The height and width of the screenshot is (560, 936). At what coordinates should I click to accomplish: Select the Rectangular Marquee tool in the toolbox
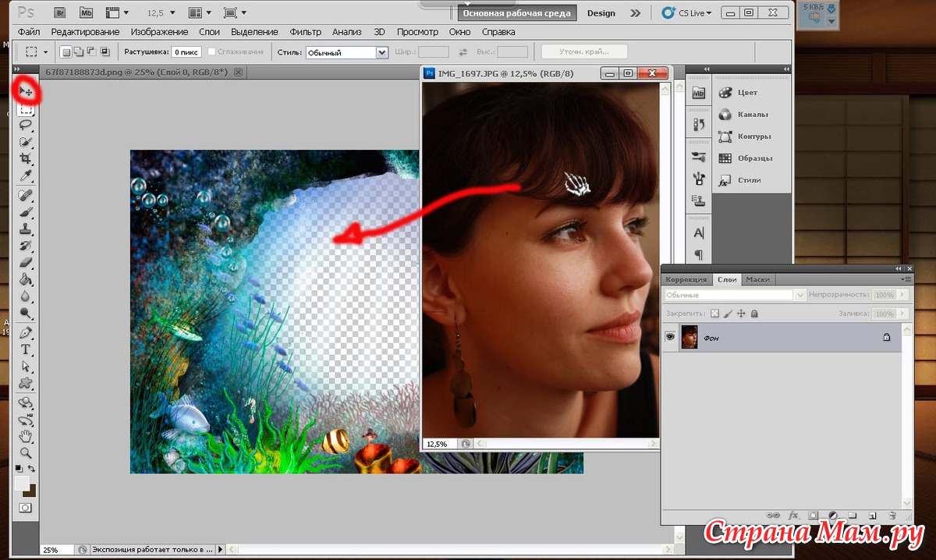pos(26,108)
